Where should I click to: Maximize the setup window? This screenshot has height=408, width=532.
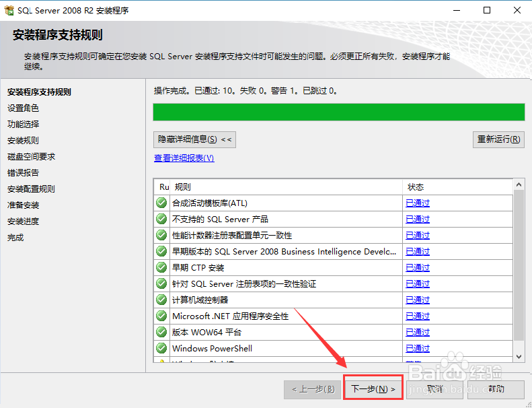tap(487, 10)
